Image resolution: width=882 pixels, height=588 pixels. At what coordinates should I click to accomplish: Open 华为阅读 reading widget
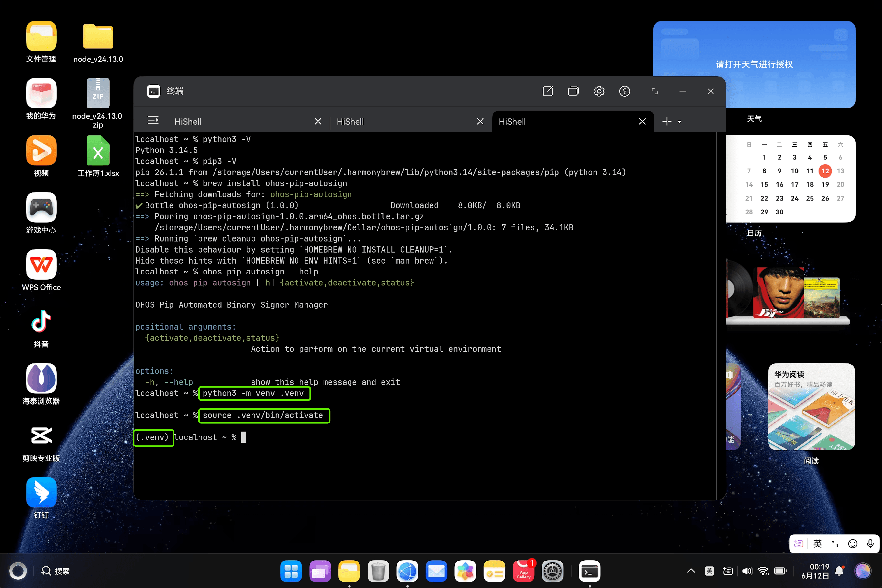pyautogui.click(x=811, y=406)
